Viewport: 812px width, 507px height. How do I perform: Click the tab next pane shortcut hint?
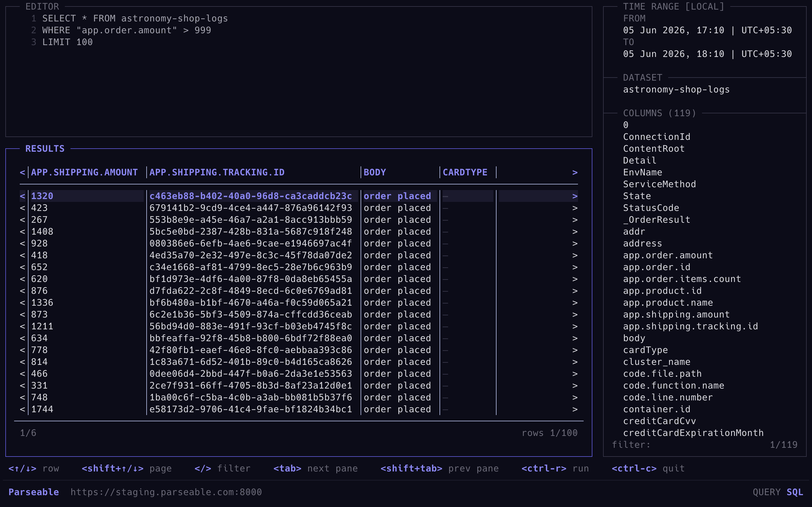pyautogui.click(x=315, y=468)
